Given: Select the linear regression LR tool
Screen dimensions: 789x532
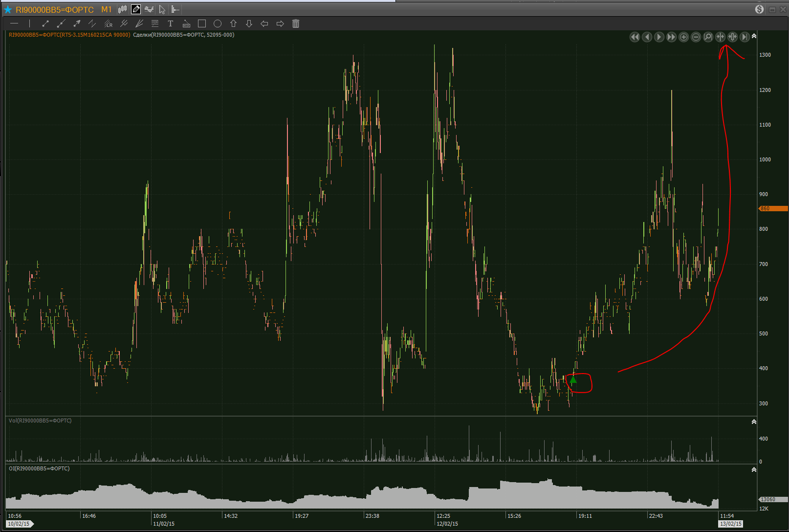Looking at the screenshot, I should coord(108,23).
